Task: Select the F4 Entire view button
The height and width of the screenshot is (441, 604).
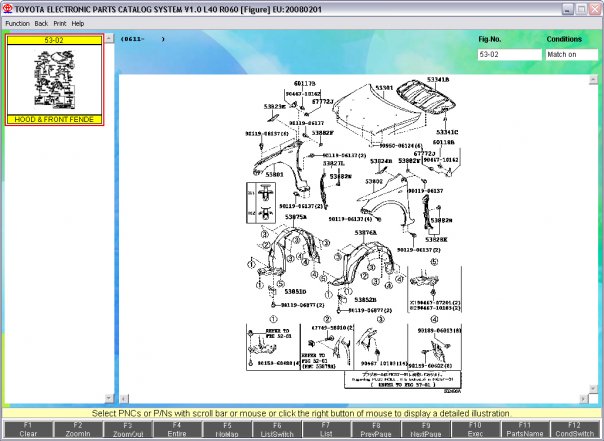Action: pos(175,430)
